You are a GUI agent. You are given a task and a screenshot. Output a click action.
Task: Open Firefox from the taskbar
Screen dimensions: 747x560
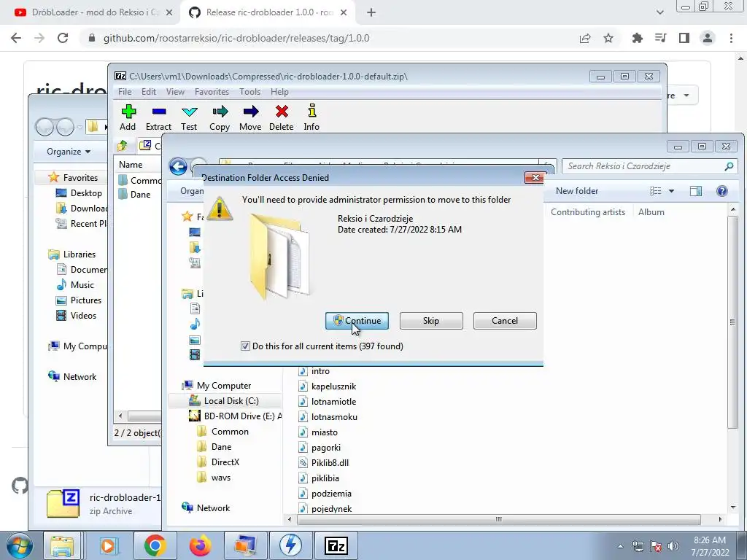(x=200, y=545)
